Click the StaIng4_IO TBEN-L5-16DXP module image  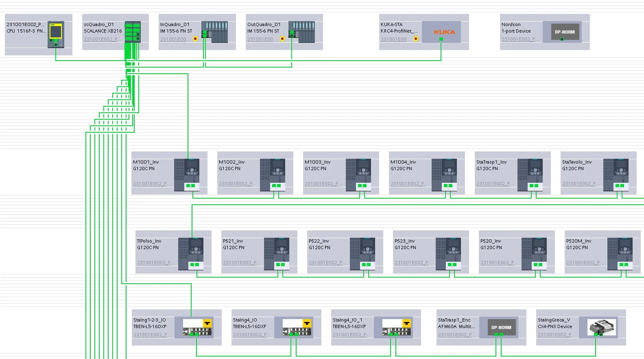point(297,327)
